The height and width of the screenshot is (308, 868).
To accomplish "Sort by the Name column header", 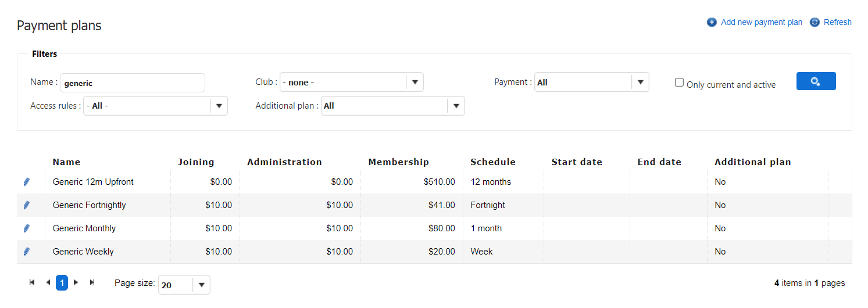I will (66, 162).
